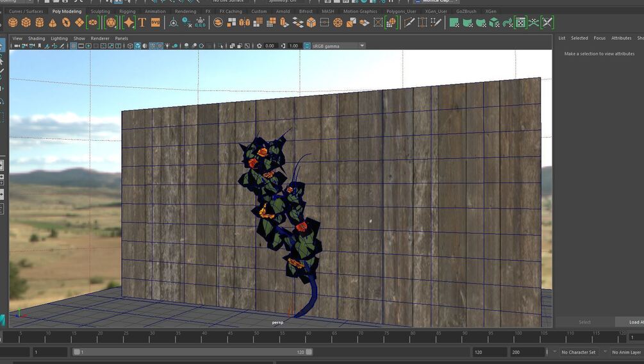
Task: Click the Planar UV mapping green icon
Action: 454,22
